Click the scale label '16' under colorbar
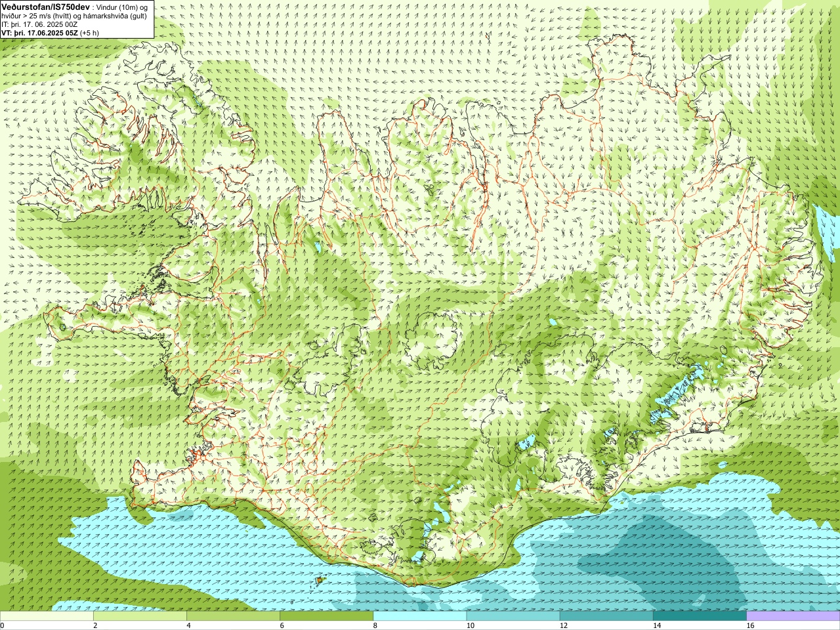This screenshot has height=630, width=840. [750, 625]
